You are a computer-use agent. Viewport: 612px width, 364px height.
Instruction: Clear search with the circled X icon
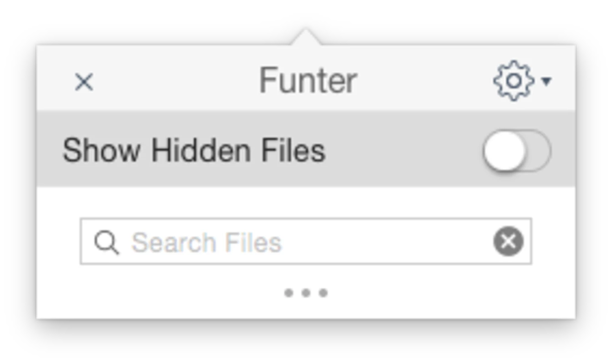coord(508,241)
